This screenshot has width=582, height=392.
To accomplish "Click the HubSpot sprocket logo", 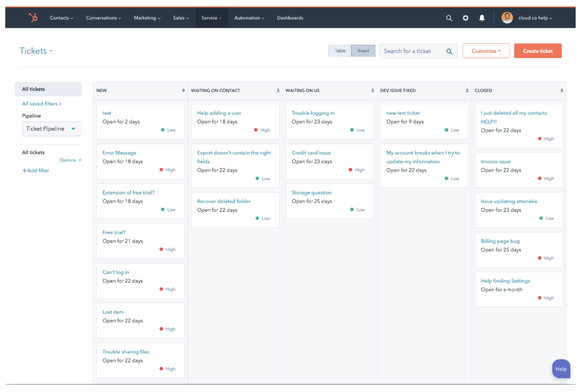I will 33,18.
